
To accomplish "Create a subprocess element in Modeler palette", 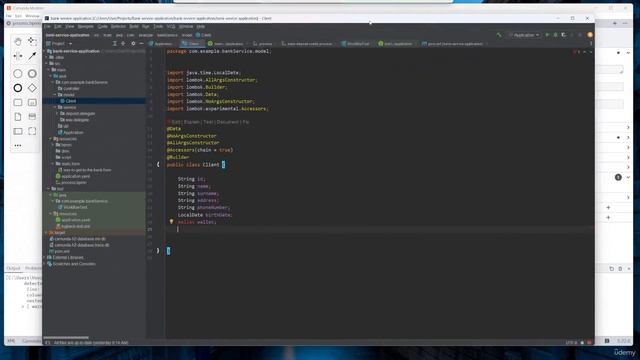I will tap(32, 102).
